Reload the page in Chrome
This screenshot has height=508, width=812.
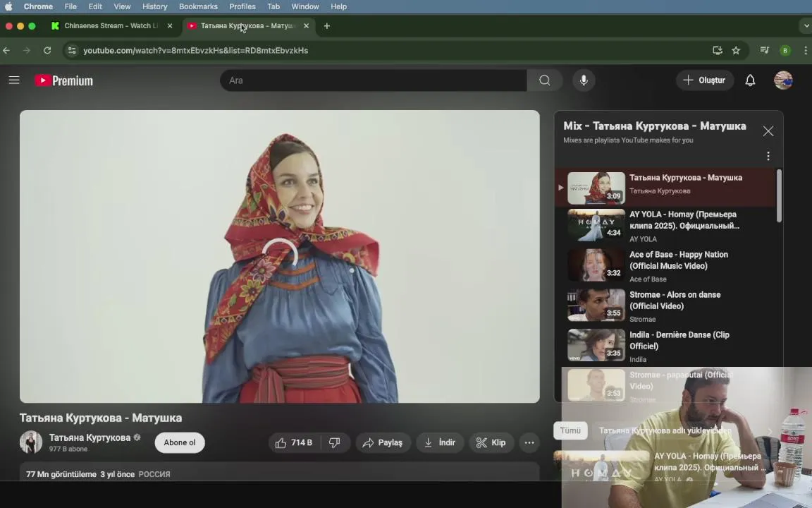47,50
